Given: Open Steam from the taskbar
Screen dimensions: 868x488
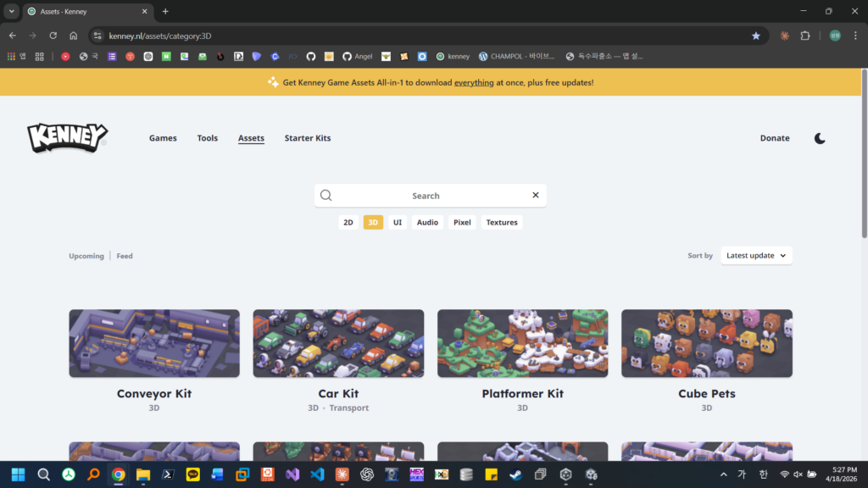Looking at the screenshot, I should pyautogui.click(x=516, y=474).
